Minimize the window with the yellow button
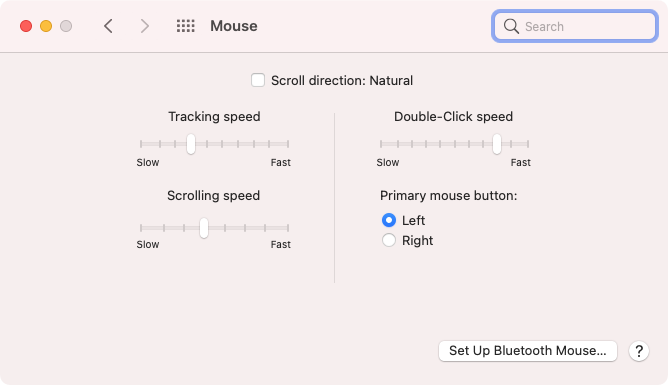 coord(46,26)
